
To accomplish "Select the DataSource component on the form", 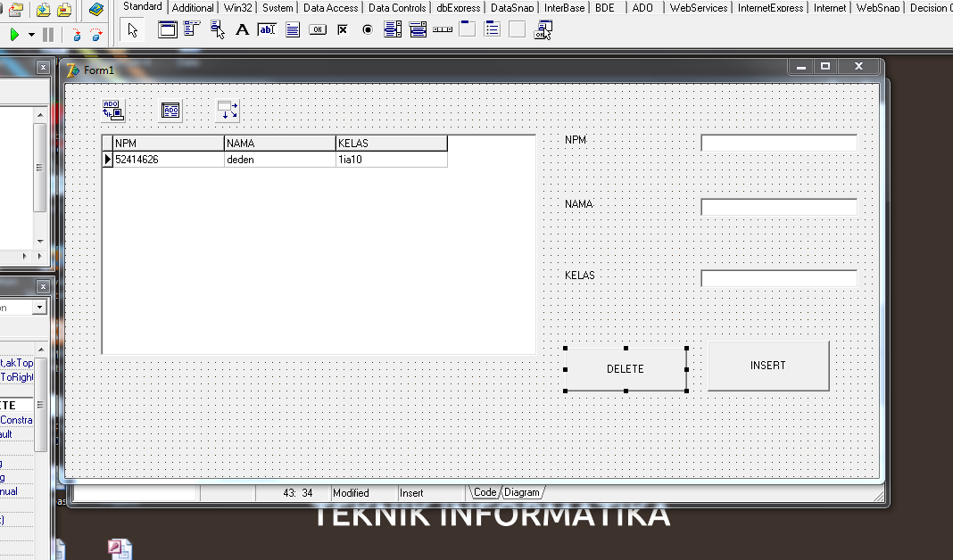I will click(228, 110).
